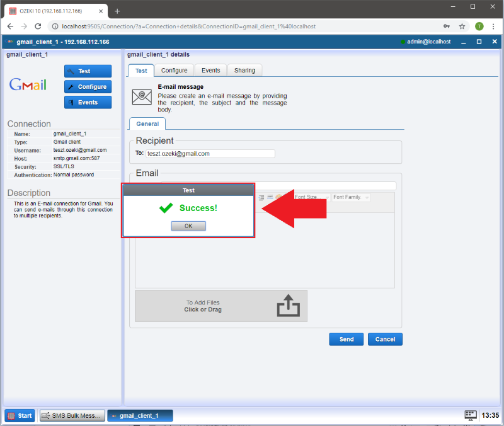Open a new browser tab
504x426 pixels.
click(x=117, y=11)
